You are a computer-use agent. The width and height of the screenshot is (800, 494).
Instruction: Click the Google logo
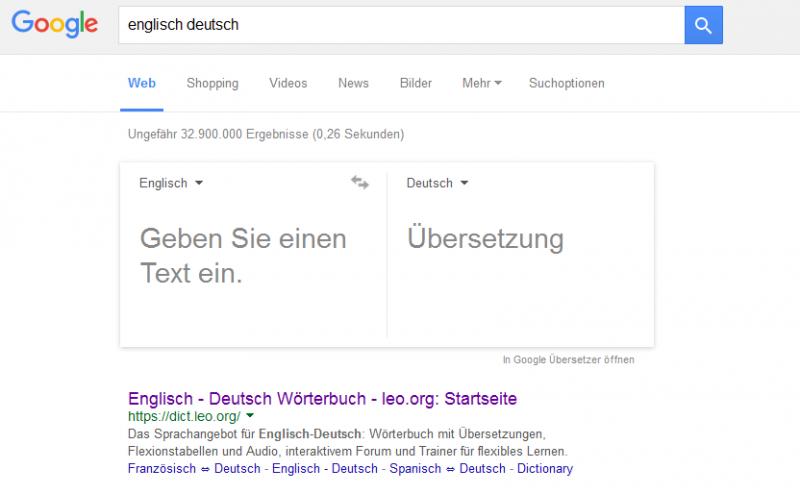coord(55,24)
